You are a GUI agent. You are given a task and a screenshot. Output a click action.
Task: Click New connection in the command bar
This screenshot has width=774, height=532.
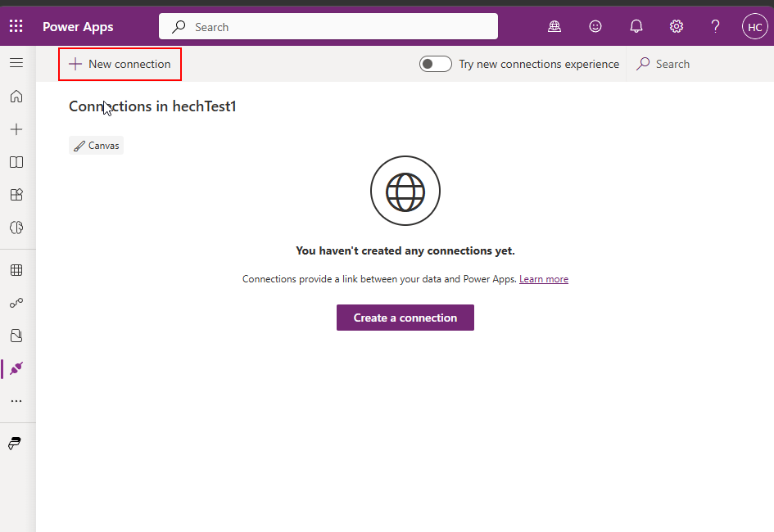120,64
